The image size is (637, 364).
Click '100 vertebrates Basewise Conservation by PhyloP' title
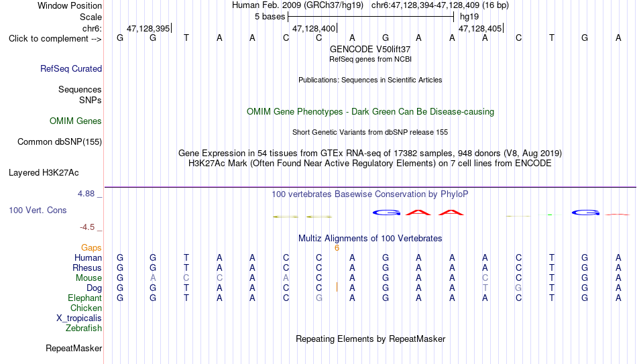(370, 194)
